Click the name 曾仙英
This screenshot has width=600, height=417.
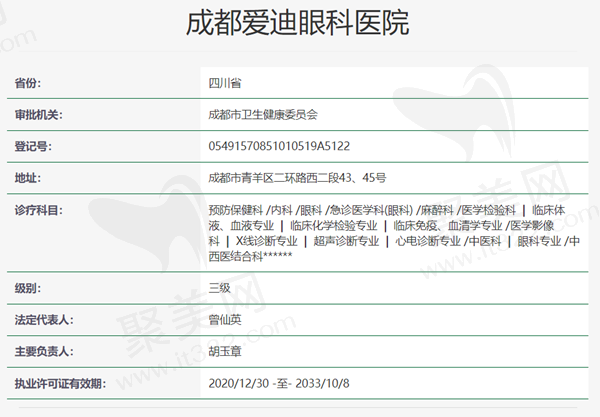click(x=225, y=319)
